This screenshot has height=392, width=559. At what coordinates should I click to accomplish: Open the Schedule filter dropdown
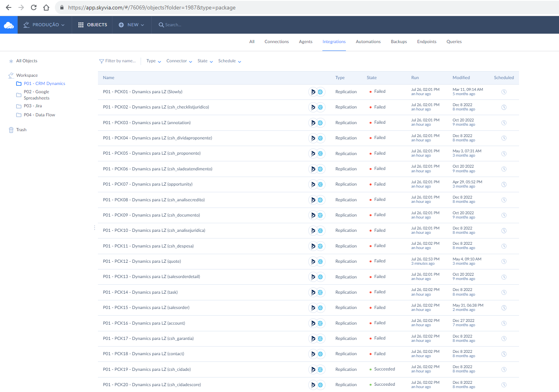230,61
